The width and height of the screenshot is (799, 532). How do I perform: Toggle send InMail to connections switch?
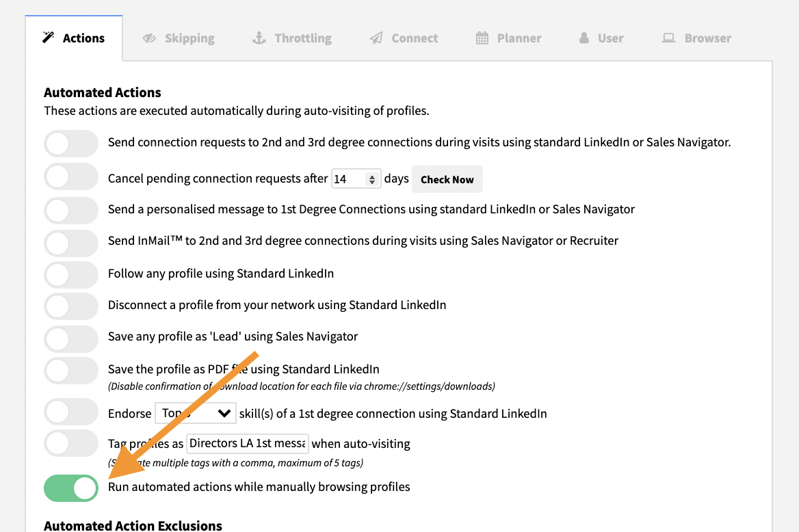coord(71,241)
